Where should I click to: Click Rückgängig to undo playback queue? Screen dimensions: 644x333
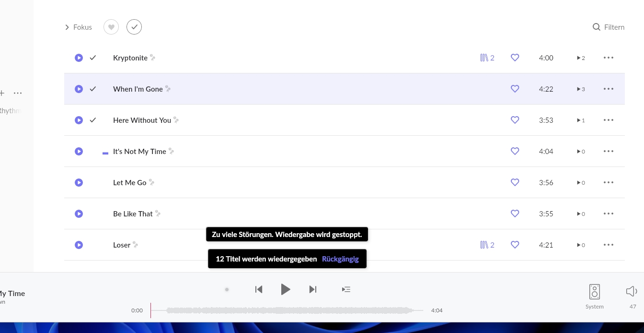(x=340, y=259)
